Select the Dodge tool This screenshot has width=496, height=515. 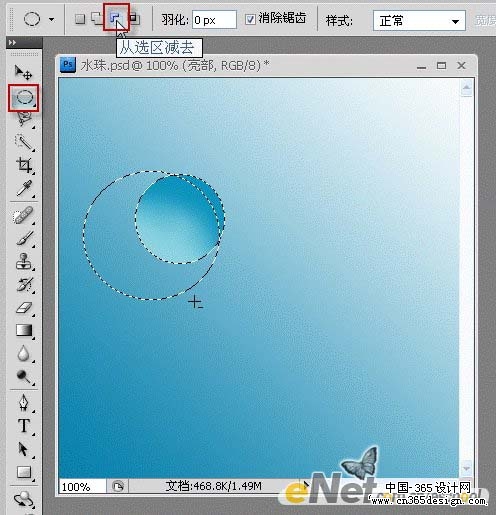23,377
